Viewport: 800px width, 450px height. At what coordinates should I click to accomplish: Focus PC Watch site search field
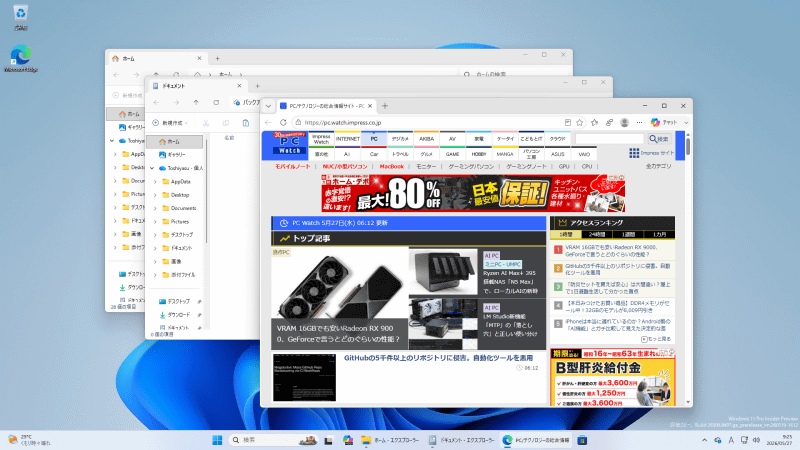[610, 139]
